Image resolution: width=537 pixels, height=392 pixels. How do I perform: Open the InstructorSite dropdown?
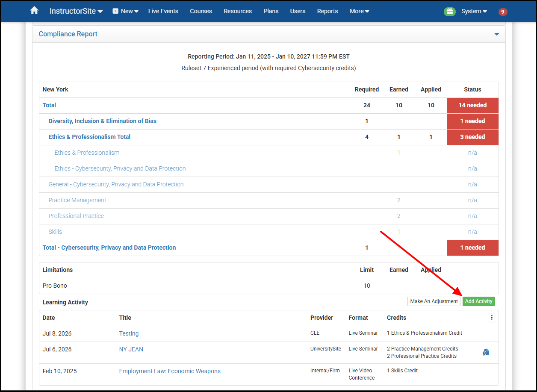click(76, 11)
